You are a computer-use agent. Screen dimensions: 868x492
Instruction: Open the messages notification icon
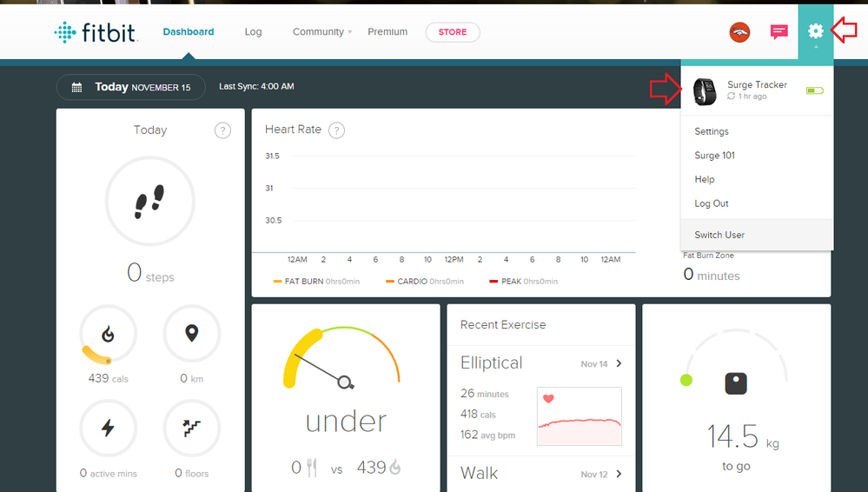779,32
